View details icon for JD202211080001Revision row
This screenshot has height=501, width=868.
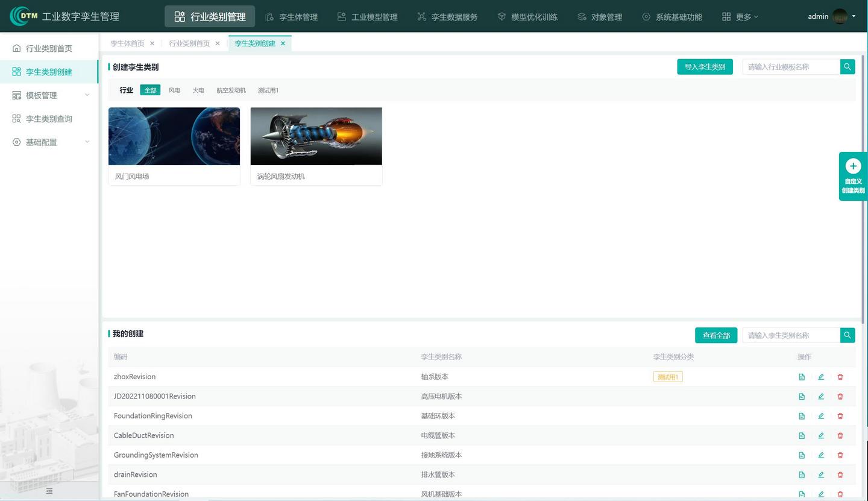pyautogui.click(x=802, y=397)
